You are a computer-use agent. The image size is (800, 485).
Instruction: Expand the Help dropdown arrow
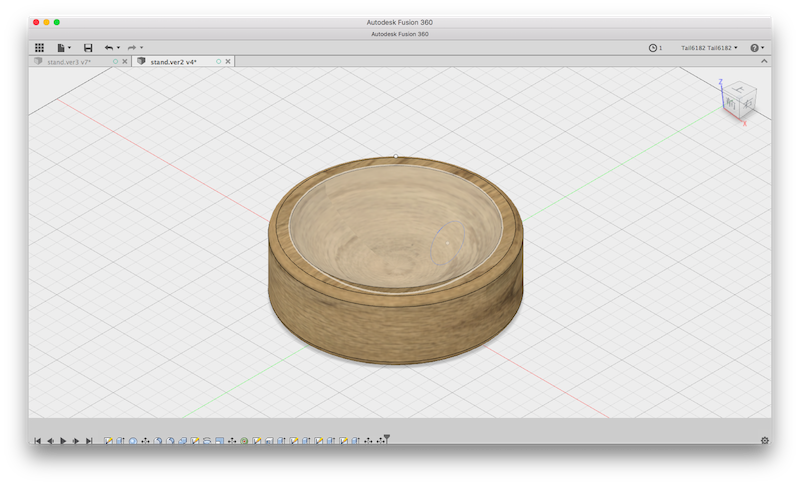(763, 47)
